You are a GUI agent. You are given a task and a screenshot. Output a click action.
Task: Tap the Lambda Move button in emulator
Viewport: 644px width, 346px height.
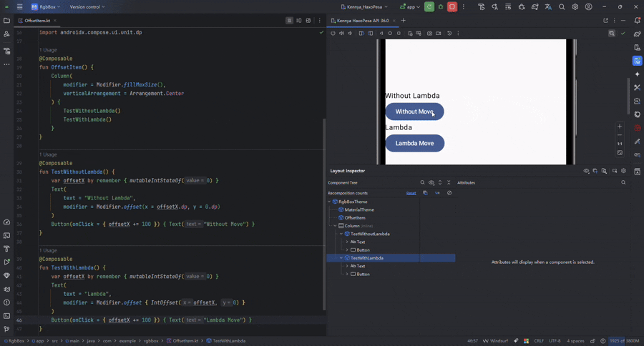click(x=415, y=143)
